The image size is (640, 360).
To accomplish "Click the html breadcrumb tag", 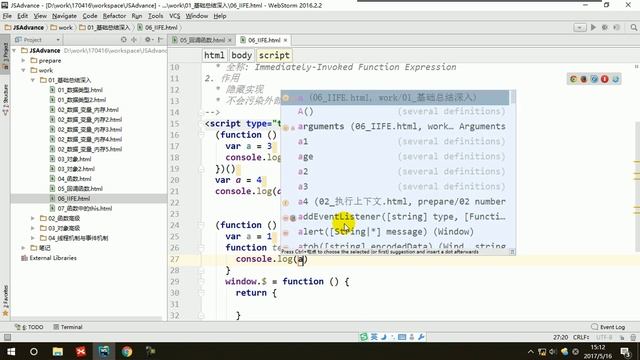I will [x=214, y=55].
